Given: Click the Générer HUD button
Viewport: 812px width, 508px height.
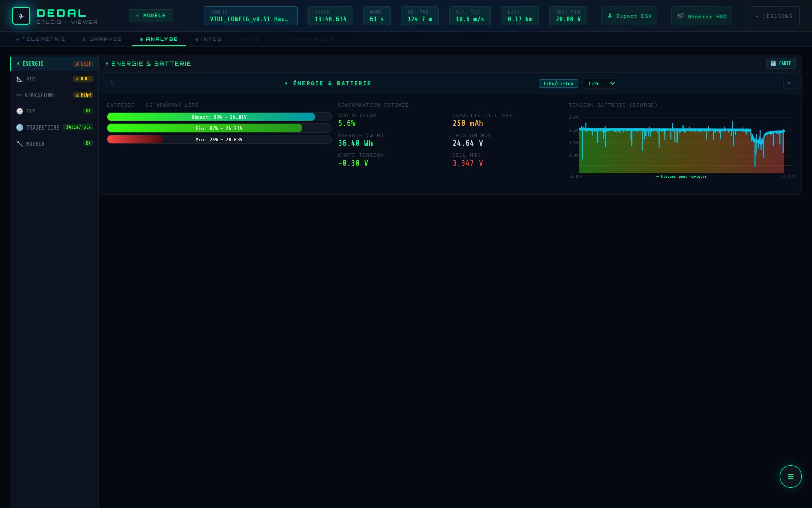Looking at the screenshot, I should point(702,16).
